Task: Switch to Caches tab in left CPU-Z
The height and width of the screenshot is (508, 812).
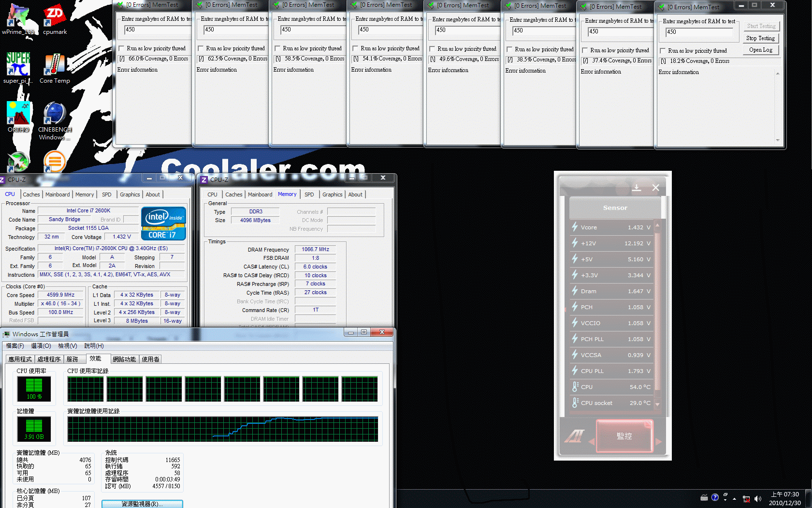Action: [x=31, y=194]
